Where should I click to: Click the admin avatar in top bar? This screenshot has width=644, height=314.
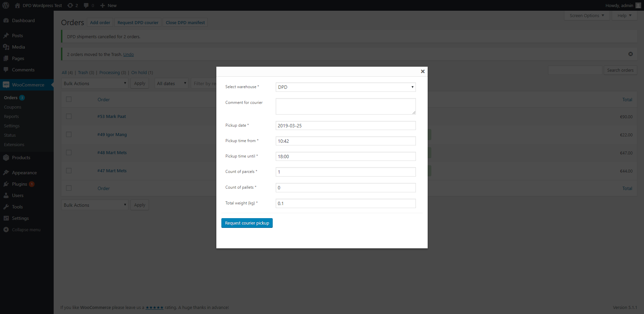(638, 5)
